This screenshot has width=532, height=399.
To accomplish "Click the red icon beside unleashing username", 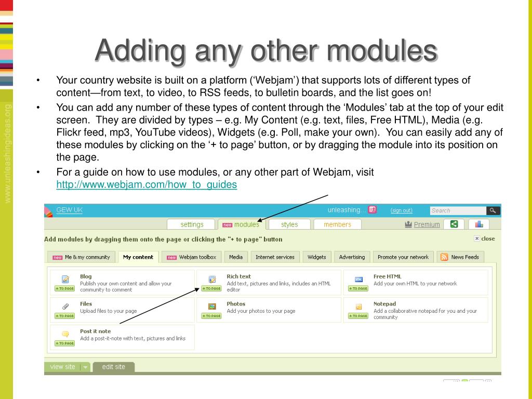I will 373,210.
